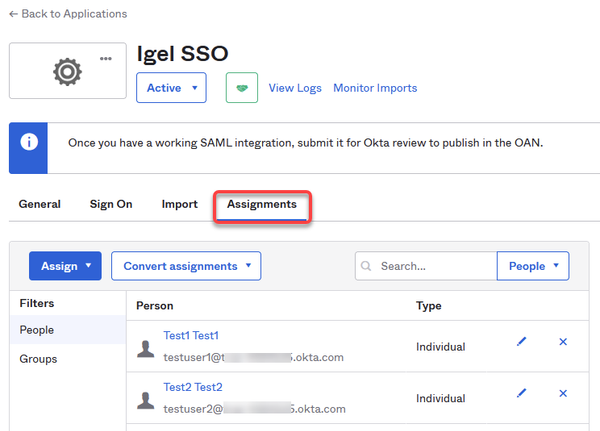The image size is (600, 431).
Task: Open the Active status dropdown
Action: (x=171, y=88)
